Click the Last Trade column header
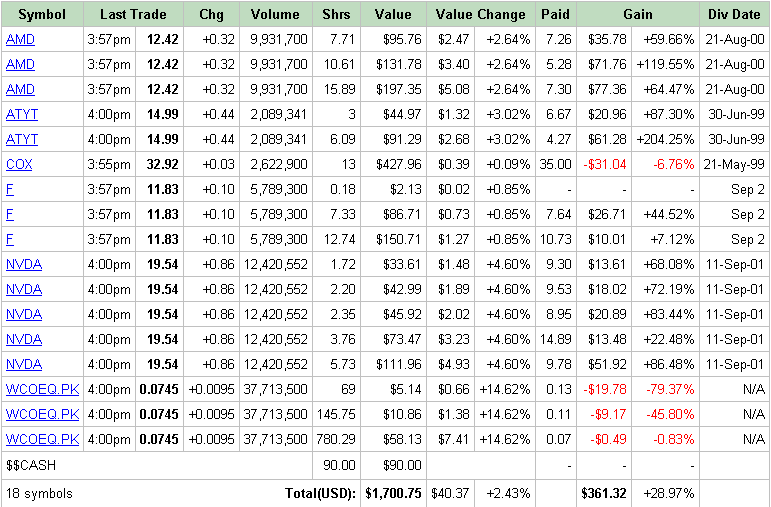The width and height of the screenshot is (771, 507). 133,14
